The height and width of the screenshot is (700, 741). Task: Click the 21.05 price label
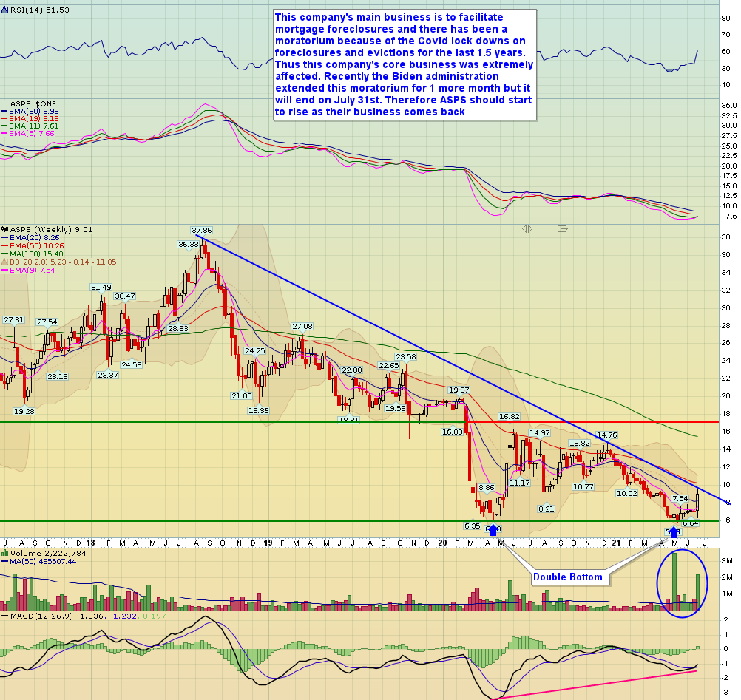(242, 395)
